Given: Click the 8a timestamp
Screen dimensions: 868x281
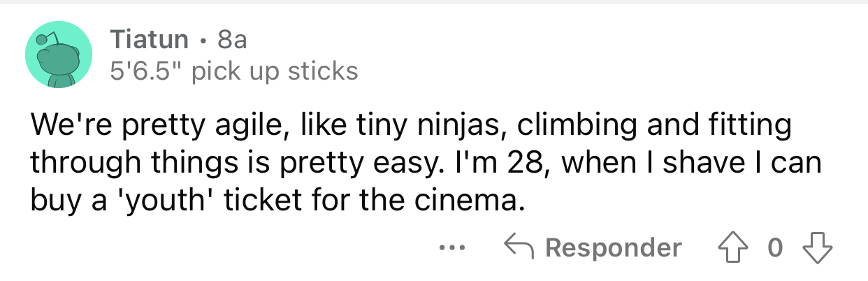Looking at the screenshot, I should pos(232,41).
